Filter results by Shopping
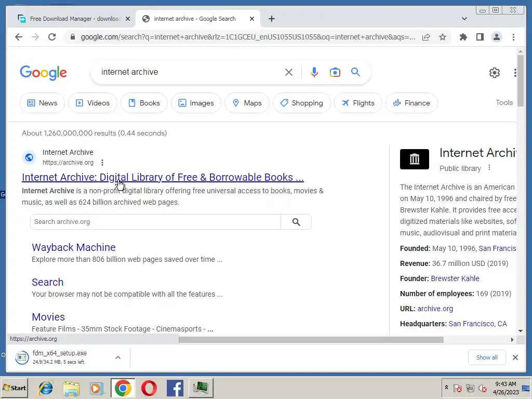 [302, 103]
